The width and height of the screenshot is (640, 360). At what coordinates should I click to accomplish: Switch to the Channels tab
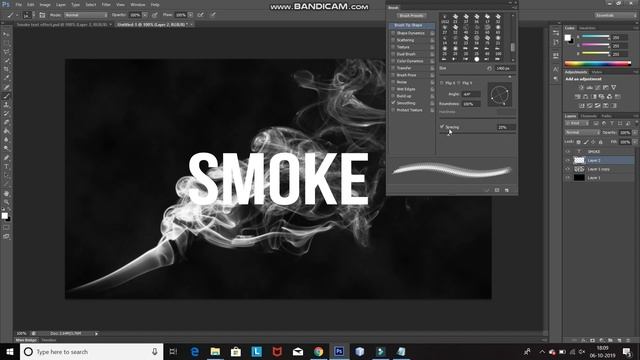pyautogui.click(x=589, y=116)
